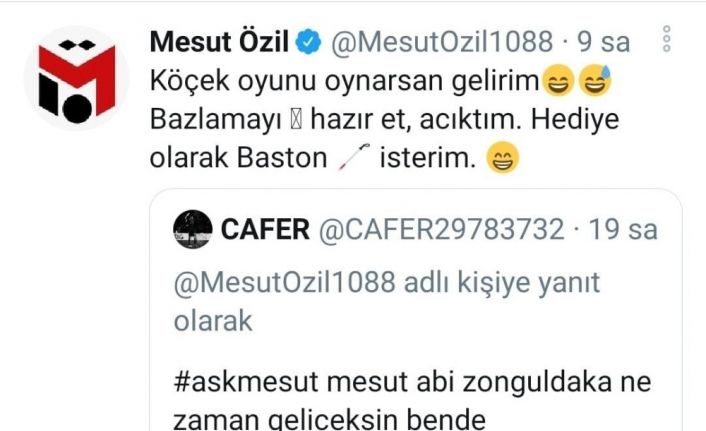Viewport: 706px width, 431px height.
Task: Click the missing-glyph box after "Bazlamayı"
Action: 296,120
